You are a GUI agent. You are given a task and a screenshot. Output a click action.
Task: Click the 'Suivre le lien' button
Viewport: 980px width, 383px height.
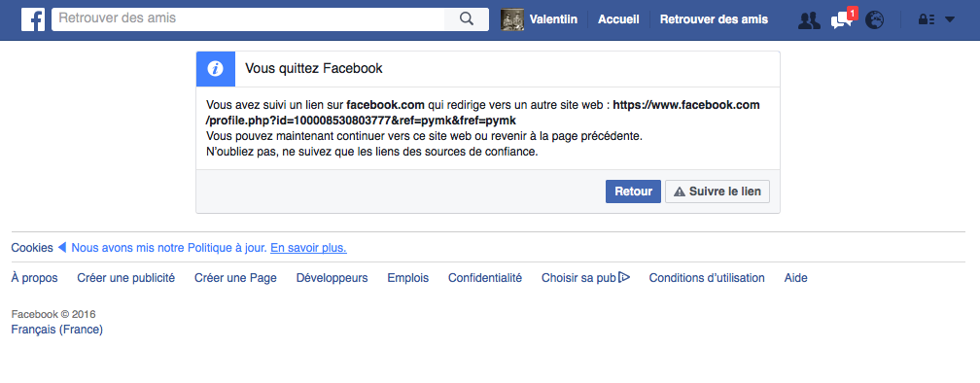[717, 191]
